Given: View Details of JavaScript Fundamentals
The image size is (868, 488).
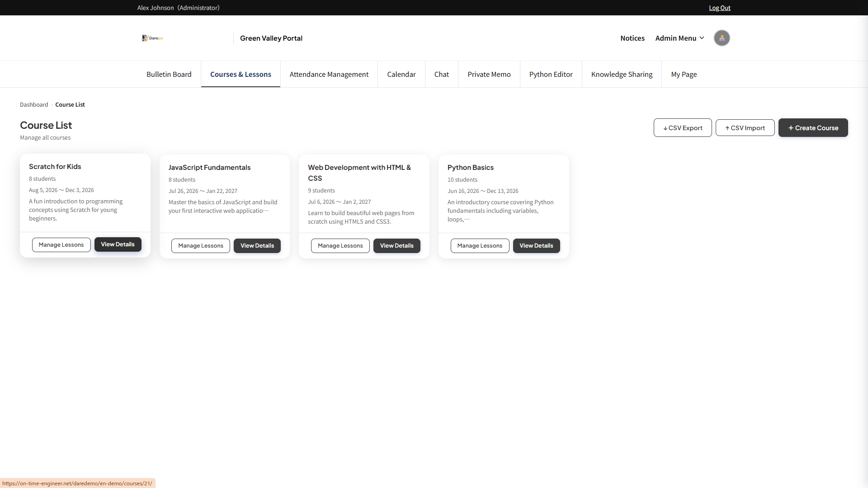Looking at the screenshot, I should 257,246.
